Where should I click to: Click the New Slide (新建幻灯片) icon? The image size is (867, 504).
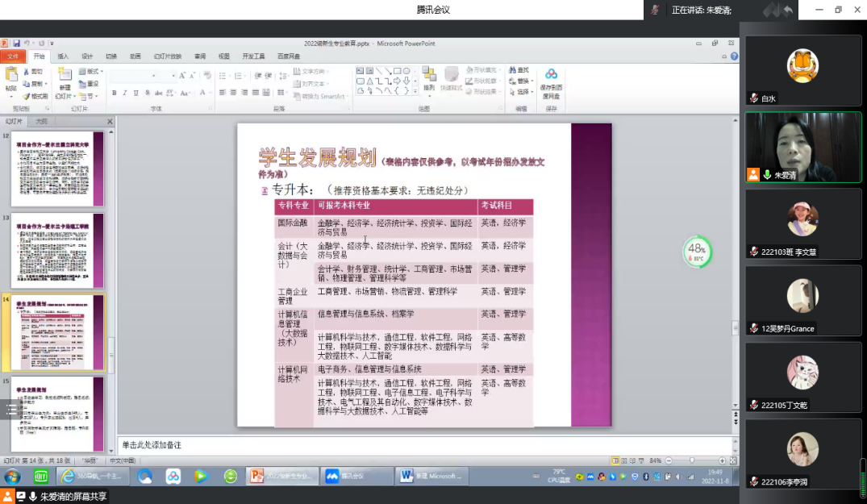click(65, 77)
